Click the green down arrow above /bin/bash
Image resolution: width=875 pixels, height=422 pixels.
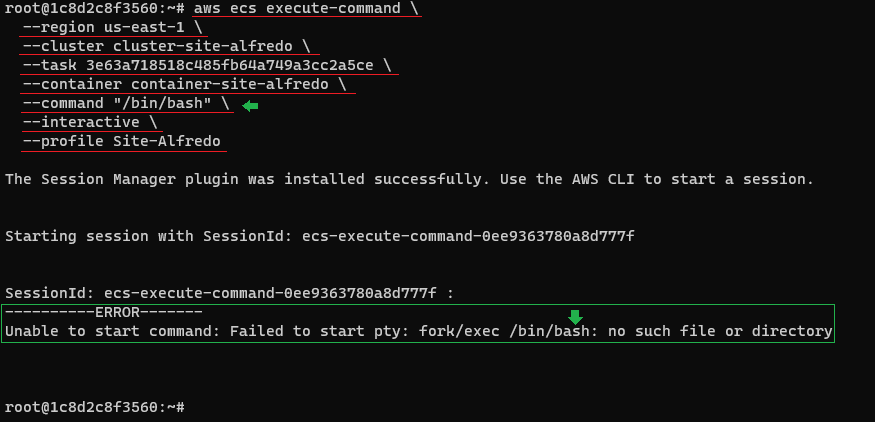[575, 317]
